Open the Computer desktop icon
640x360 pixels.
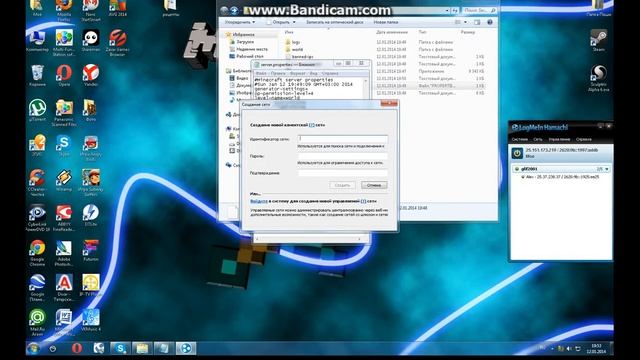pos(37,40)
